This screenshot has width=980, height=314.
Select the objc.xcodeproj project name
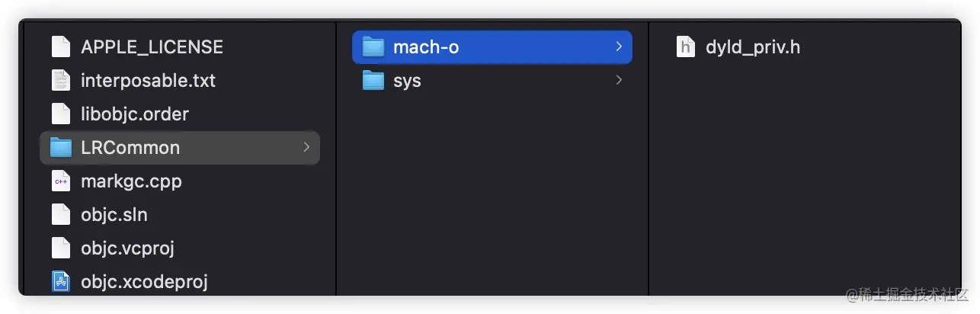(x=144, y=282)
